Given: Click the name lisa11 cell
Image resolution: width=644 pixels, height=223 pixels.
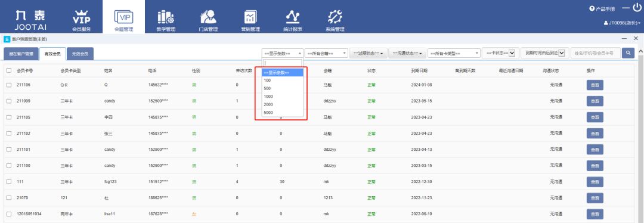Looking at the screenshot, I should tap(109, 214).
